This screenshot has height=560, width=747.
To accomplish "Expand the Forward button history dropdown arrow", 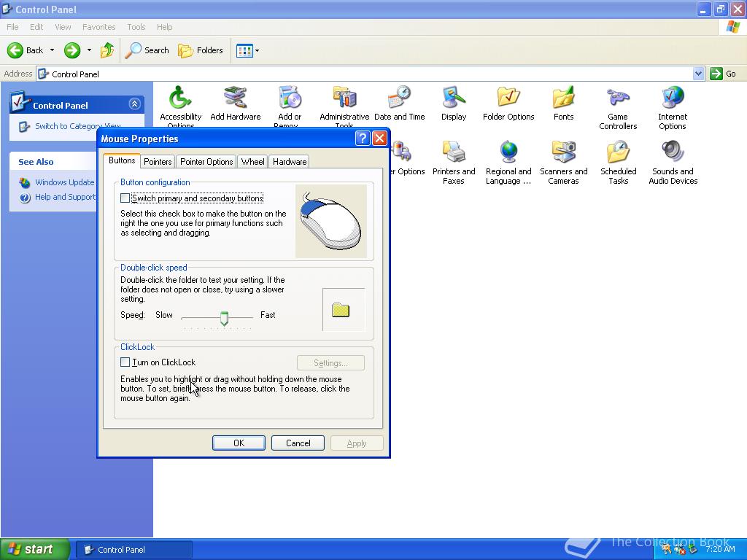I will 89,50.
